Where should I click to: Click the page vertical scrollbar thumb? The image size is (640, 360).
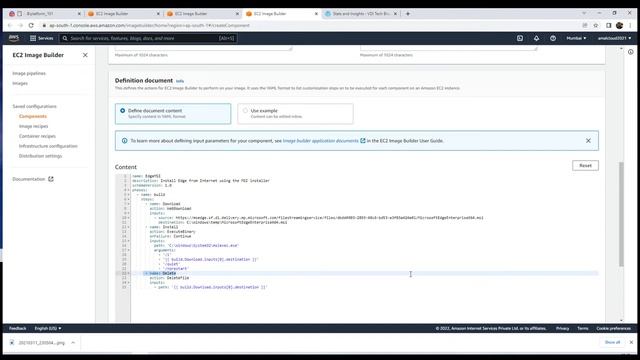coord(621,214)
